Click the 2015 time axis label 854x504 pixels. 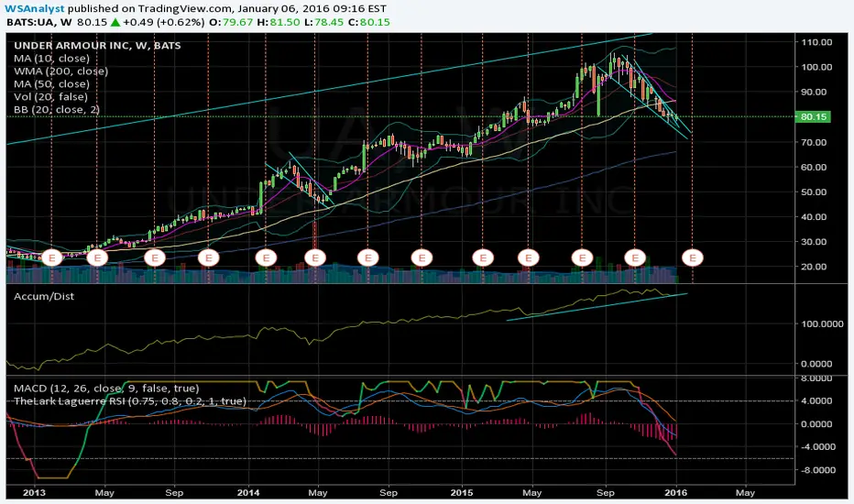462,493
